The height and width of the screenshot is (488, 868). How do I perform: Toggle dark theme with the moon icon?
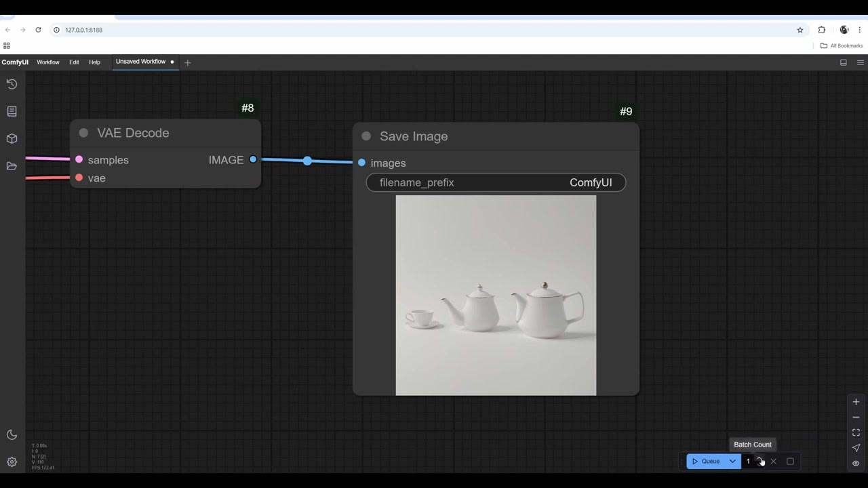click(12, 435)
